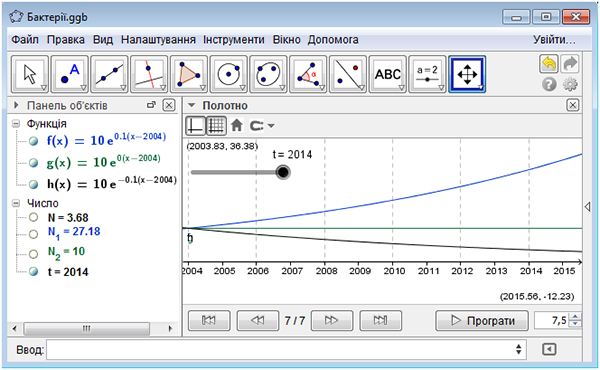Viewport: 600px width, 370px height.
Task: Open the Polygon tool submenu arrow
Action: coord(203,88)
